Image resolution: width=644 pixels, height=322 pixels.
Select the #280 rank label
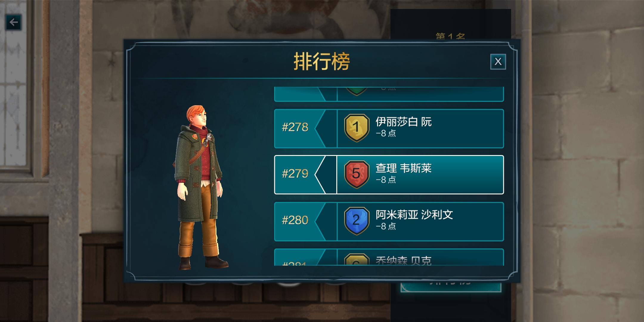point(295,220)
